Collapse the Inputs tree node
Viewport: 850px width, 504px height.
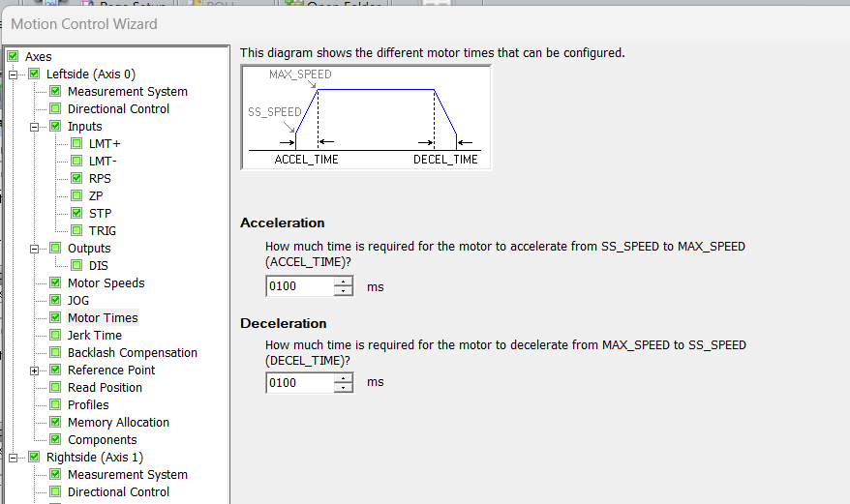35,127
